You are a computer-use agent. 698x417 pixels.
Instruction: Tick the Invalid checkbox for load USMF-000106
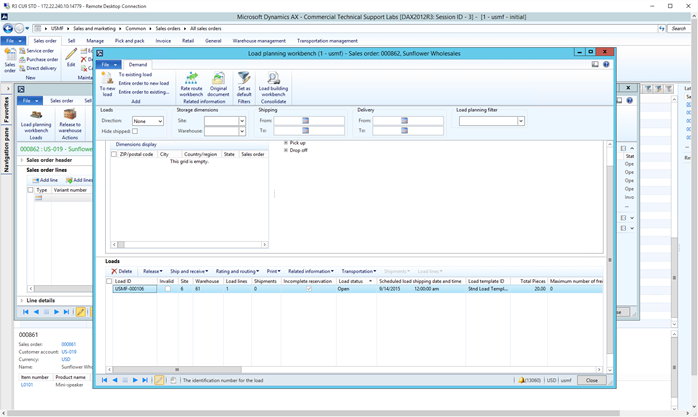[x=166, y=289]
